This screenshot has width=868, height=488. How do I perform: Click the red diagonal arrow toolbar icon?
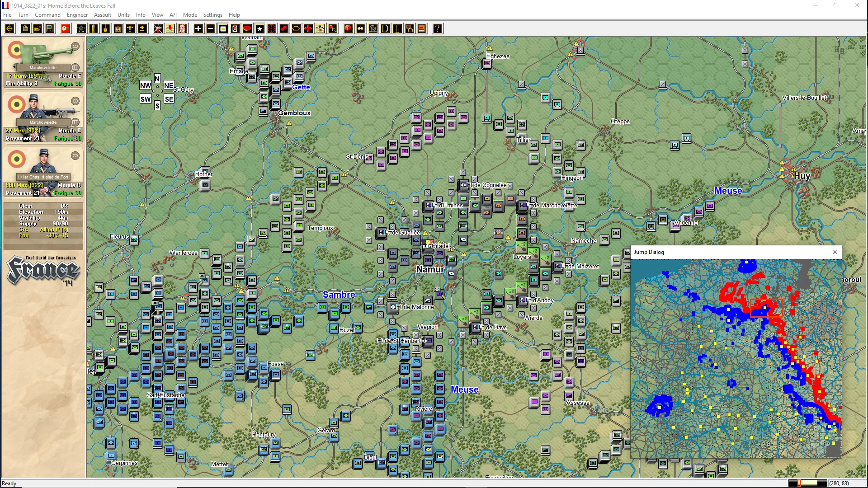click(284, 29)
